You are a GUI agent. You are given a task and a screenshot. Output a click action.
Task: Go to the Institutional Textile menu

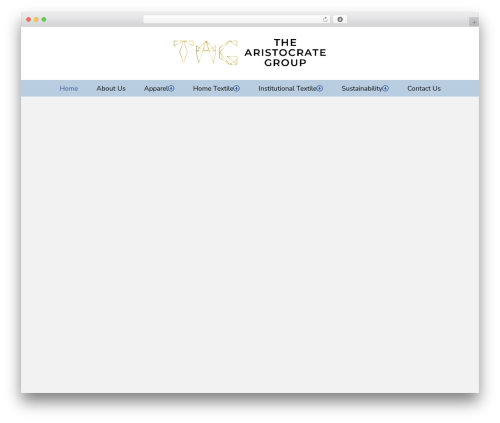(x=287, y=88)
